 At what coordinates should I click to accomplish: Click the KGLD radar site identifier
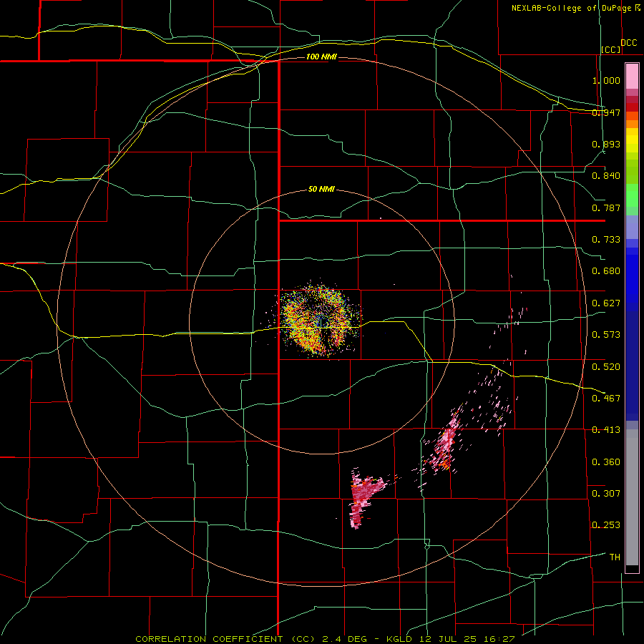coord(401,639)
